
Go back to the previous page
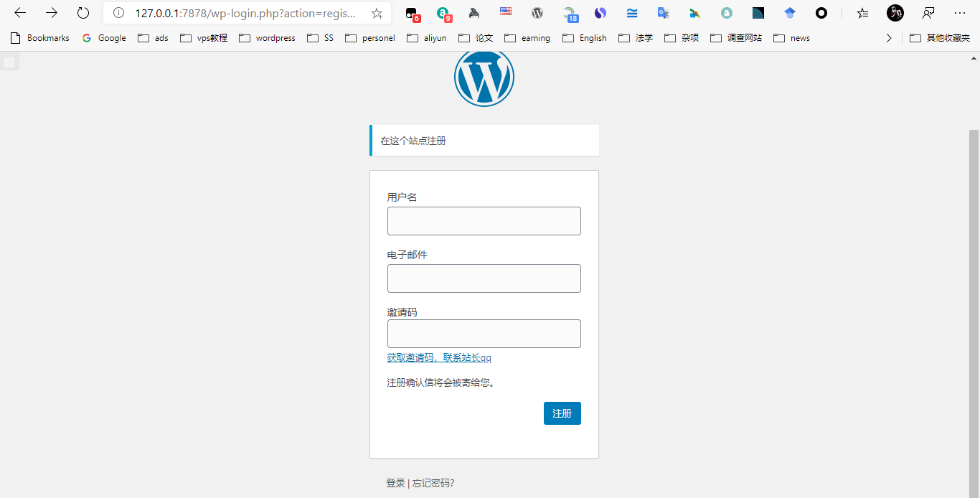pos(20,13)
